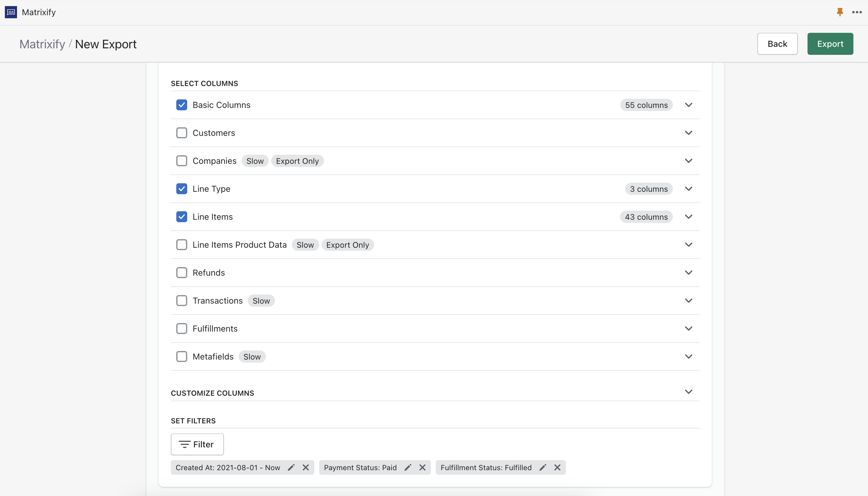
Task: Enable the Customers checkbox
Action: tap(181, 133)
